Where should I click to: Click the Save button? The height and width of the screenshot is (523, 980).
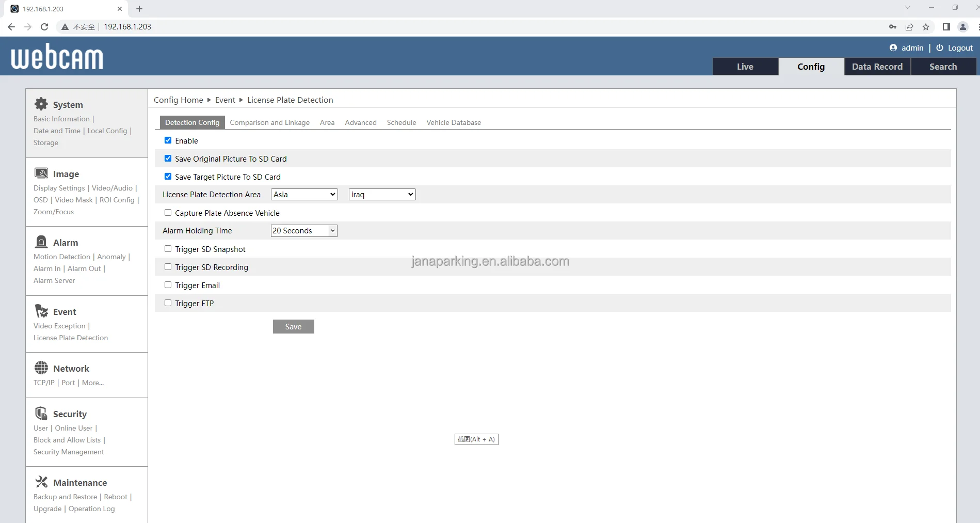[x=294, y=327]
